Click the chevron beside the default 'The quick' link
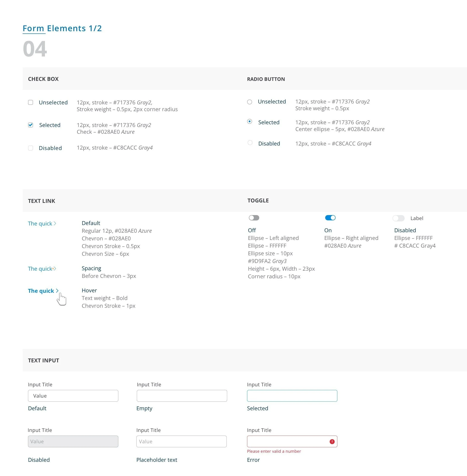This screenshot has height=476, width=467. [x=55, y=223]
